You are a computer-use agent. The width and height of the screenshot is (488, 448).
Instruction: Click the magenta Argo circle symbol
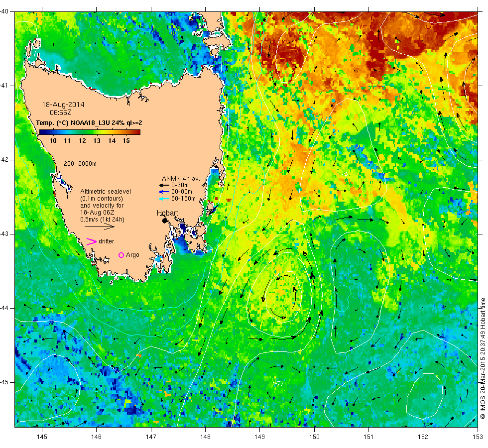122,255
